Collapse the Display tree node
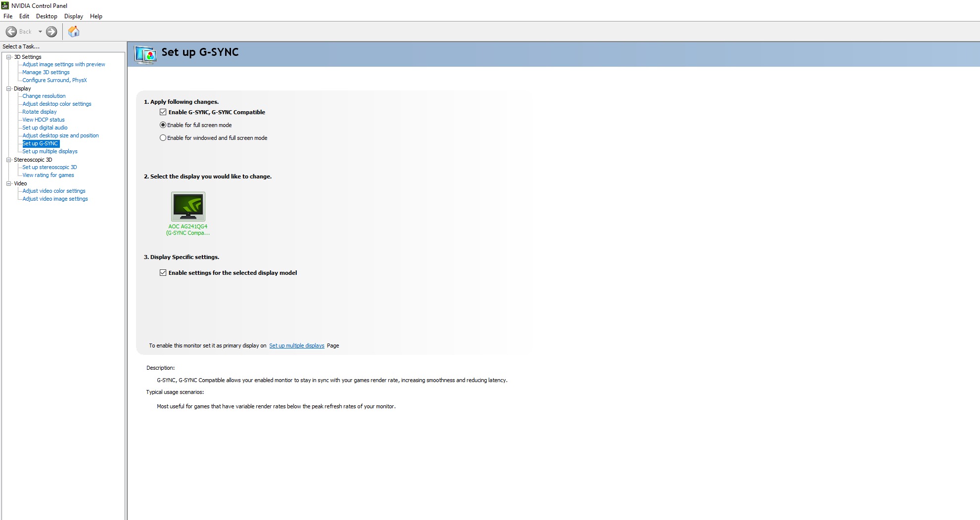 [8, 88]
